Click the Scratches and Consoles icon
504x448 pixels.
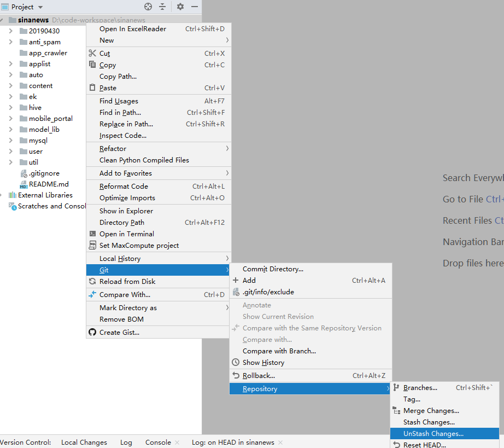click(12, 206)
